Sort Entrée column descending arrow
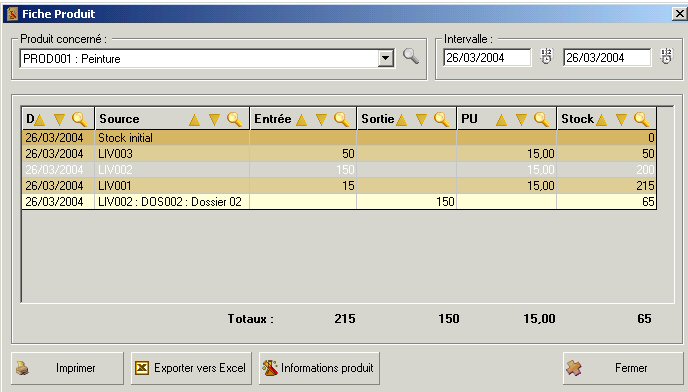 pos(321,119)
